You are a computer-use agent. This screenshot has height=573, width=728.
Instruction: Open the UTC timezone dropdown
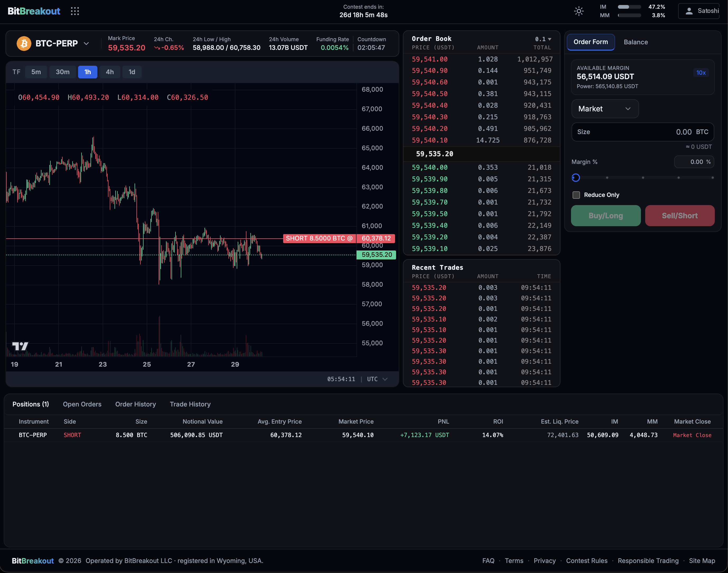[x=378, y=379]
